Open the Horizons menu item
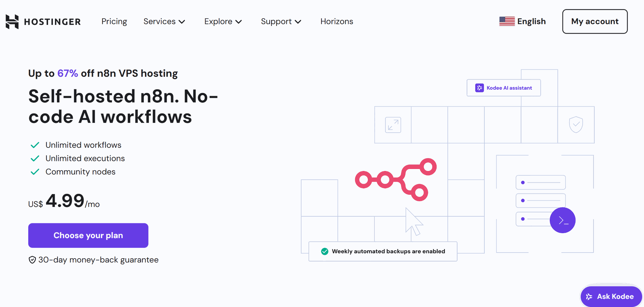The image size is (644, 307). point(337,21)
